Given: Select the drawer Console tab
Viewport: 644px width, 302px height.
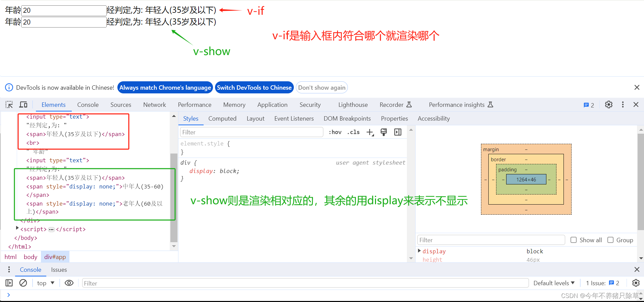Looking at the screenshot, I should coord(31,270).
